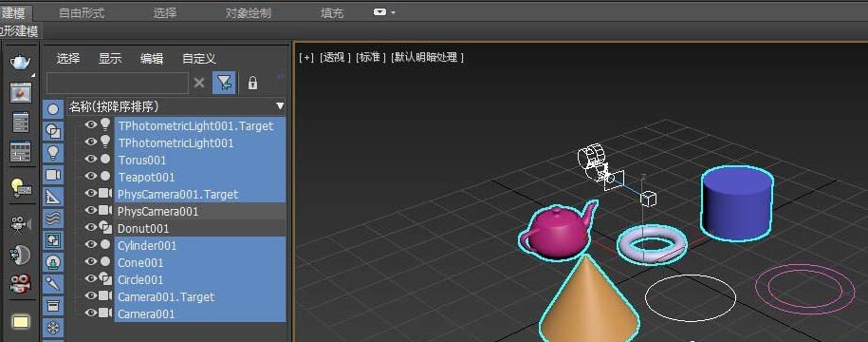Image resolution: width=868 pixels, height=342 pixels.
Task: Click the shape type icon beside Circle001
Action: (x=105, y=279)
